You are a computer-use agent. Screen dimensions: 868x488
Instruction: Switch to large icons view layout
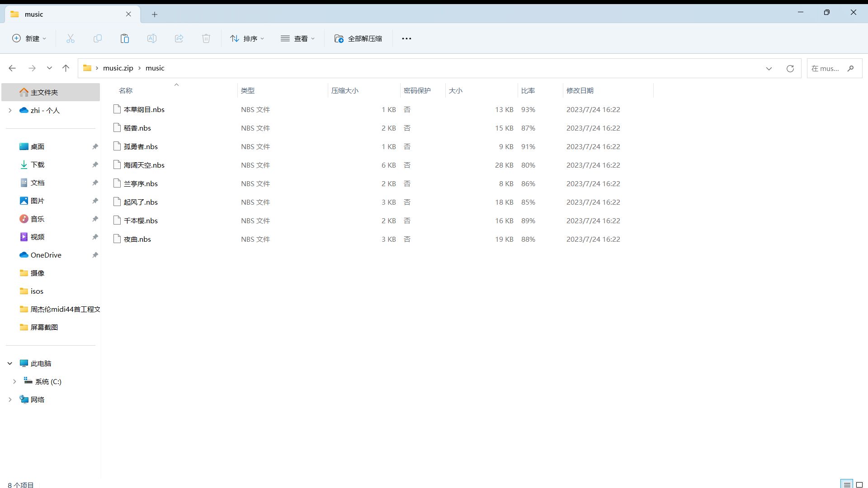859,485
